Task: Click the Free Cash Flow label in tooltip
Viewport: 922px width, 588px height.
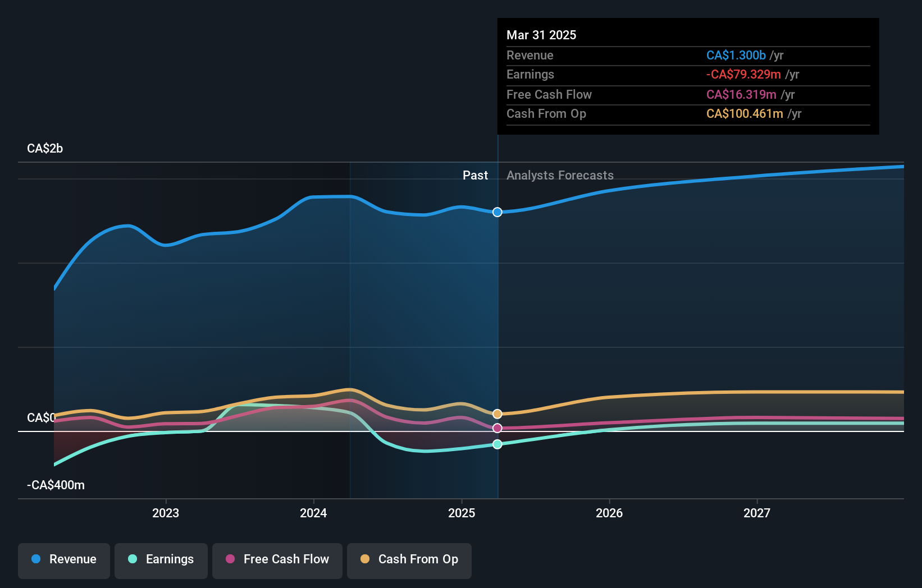Action: [x=549, y=94]
